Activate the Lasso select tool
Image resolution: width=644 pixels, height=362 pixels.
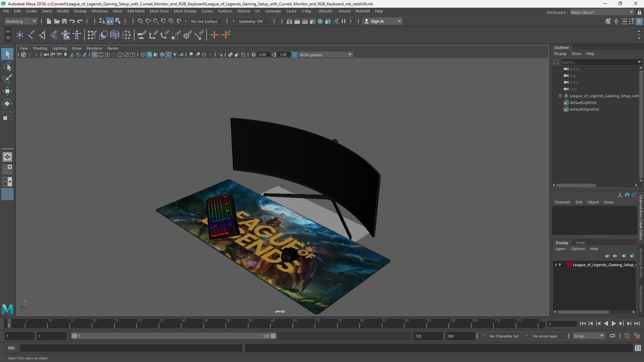[x=7, y=66]
